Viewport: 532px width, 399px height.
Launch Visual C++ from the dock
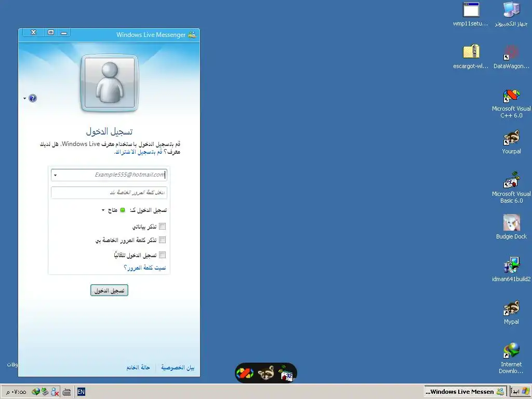click(245, 373)
